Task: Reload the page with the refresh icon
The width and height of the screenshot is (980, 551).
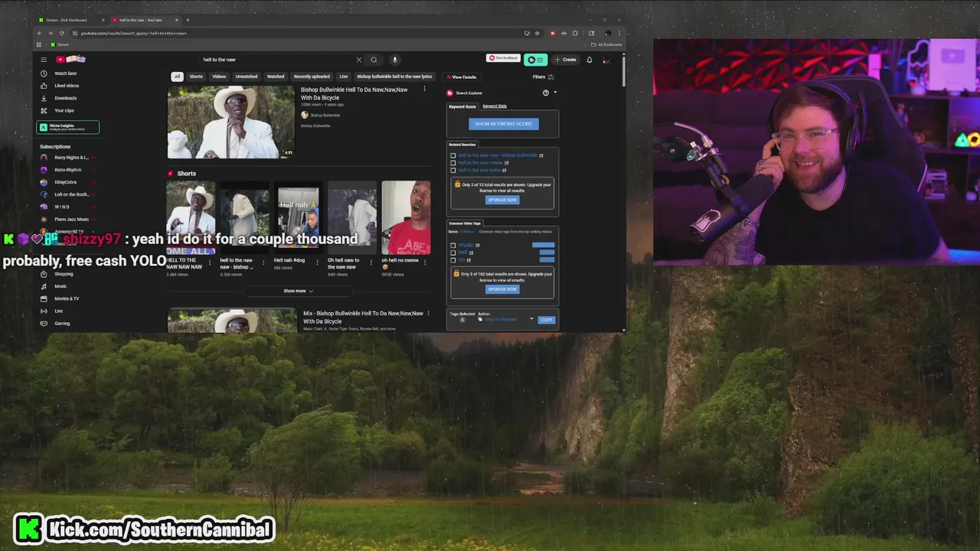Action: 61,33
